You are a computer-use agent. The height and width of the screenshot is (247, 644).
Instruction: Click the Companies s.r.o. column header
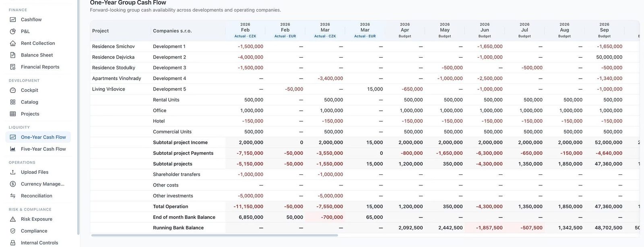(x=172, y=31)
